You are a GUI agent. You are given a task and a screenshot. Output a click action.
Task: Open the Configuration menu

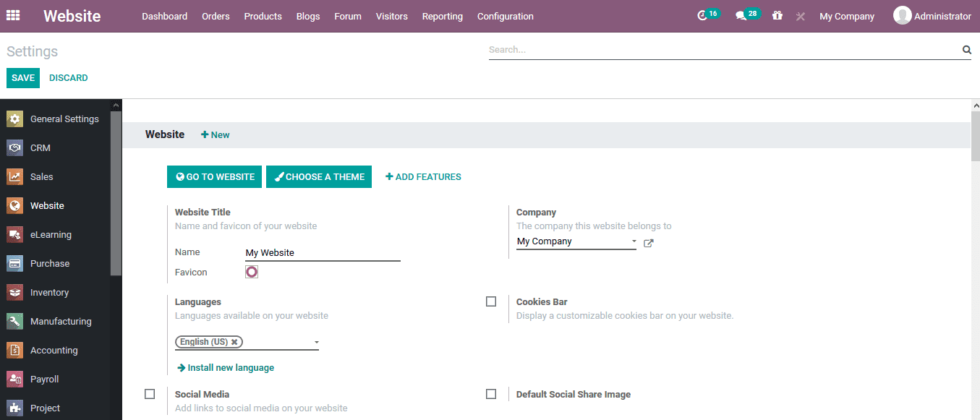point(505,16)
